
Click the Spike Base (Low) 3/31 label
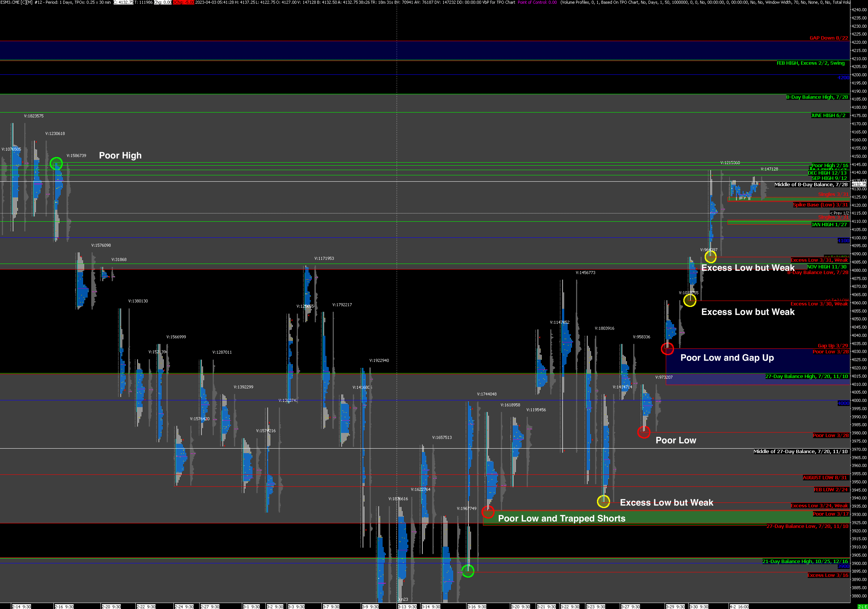pos(820,205)
